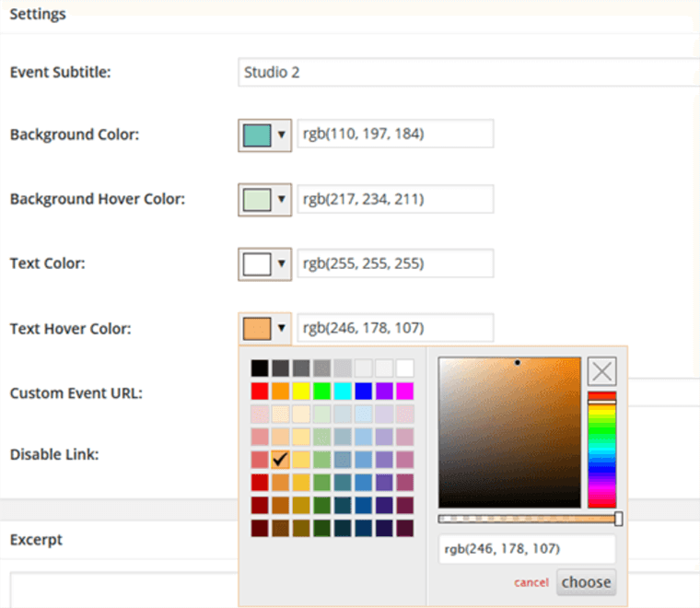The height and width of the screenshot is (608, 700).
Task: Click the clear color X icon
Action: 601,371
